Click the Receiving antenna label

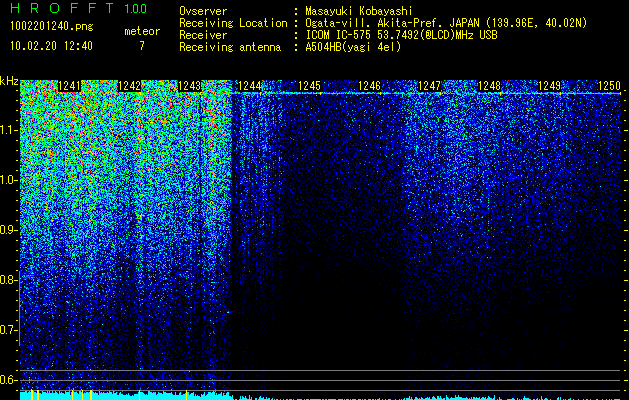230,47
